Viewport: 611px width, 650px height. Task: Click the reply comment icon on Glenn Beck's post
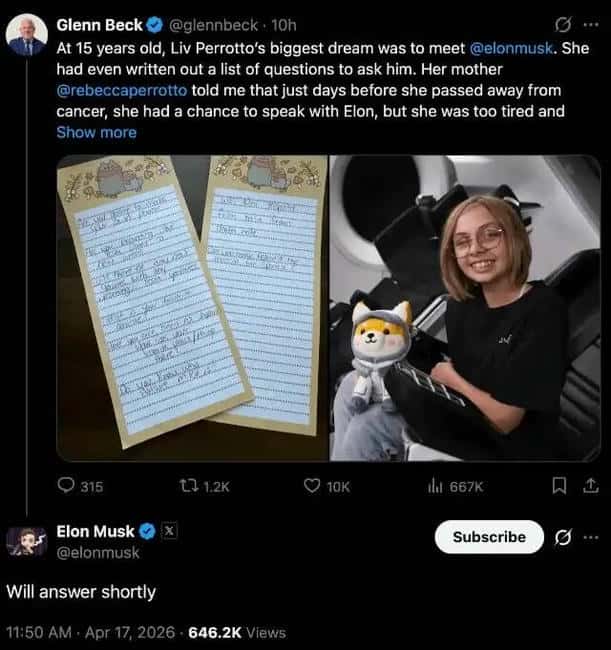point(67,486)
